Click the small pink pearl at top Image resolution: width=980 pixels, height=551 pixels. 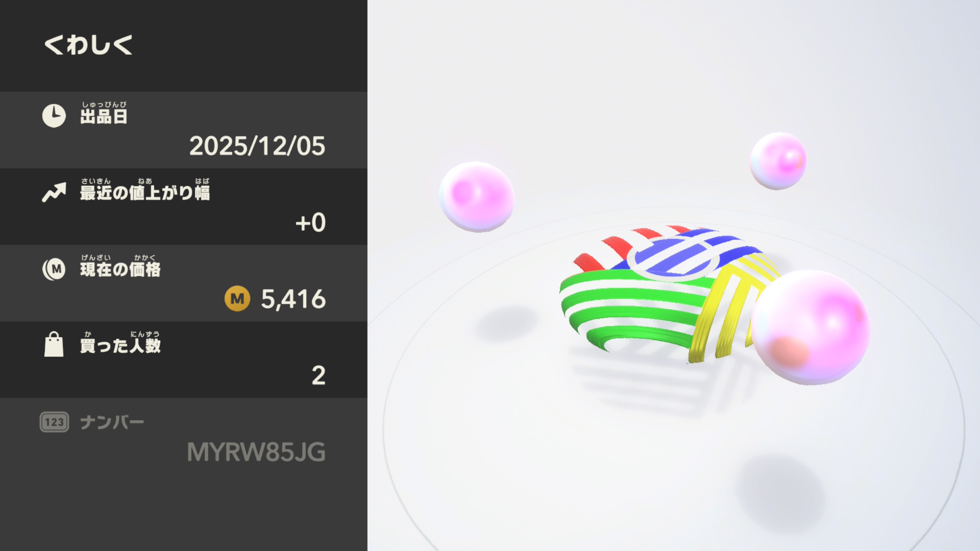(x=778, y=161)
